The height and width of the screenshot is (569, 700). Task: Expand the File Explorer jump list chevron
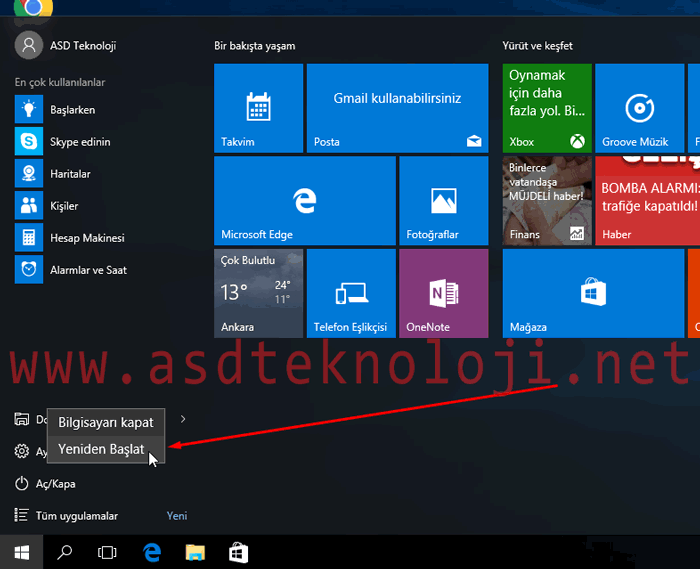click(x=183, y=419)
